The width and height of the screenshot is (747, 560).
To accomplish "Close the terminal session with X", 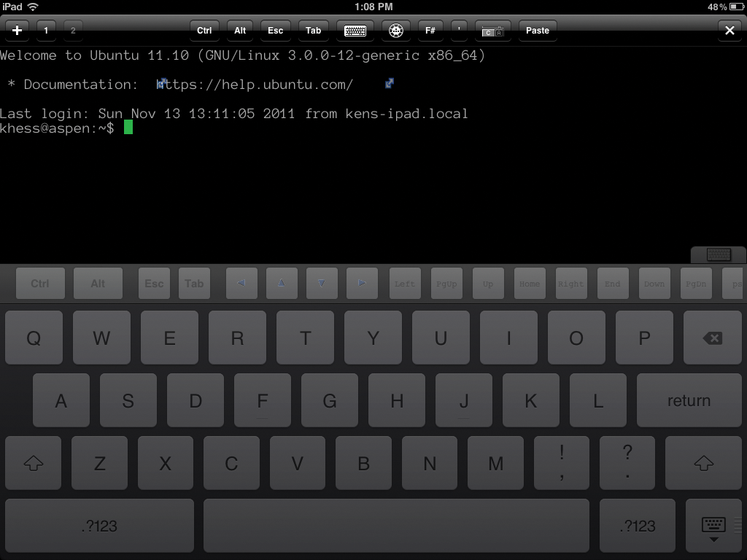I will click(x=729, y=31).
